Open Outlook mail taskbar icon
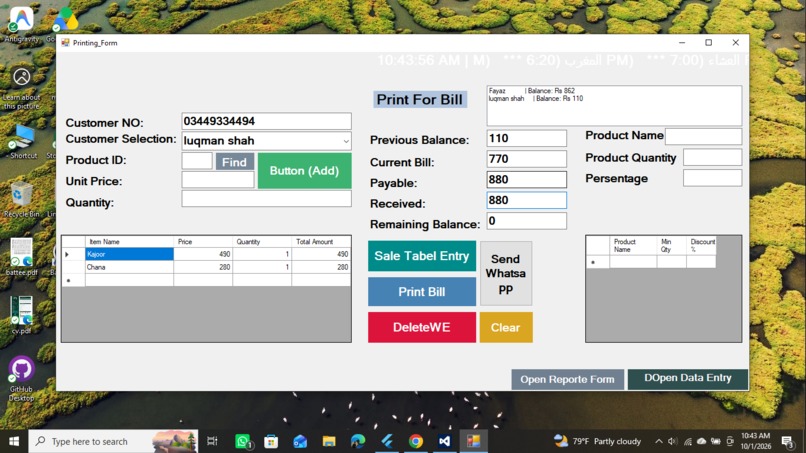 (300, 441)
